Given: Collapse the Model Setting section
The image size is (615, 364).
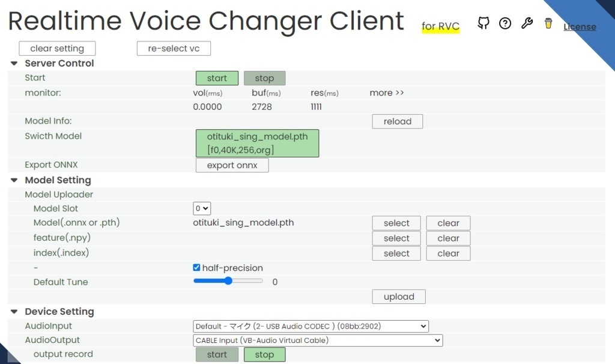Looking at the screenshot, I should click(x=14, y=180).
